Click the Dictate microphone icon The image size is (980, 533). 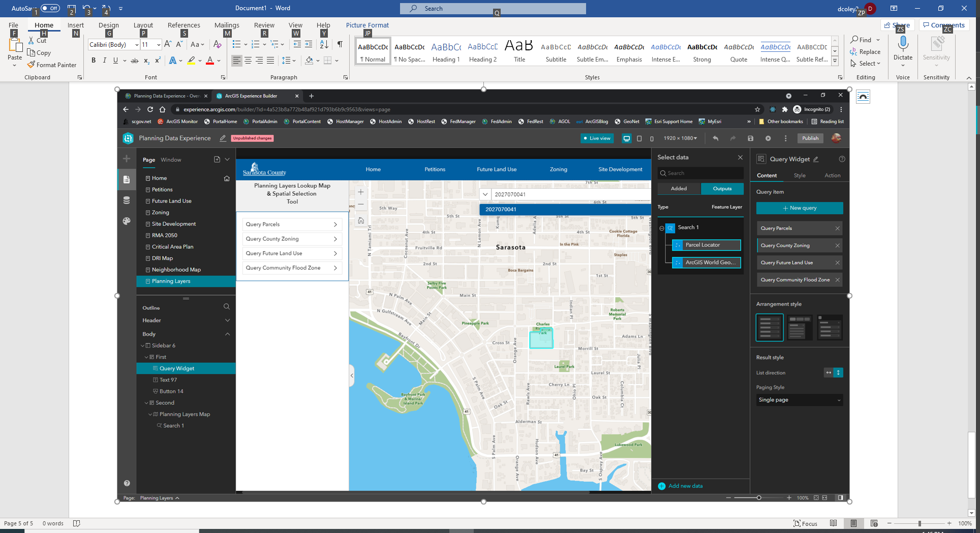coord(903,44)
